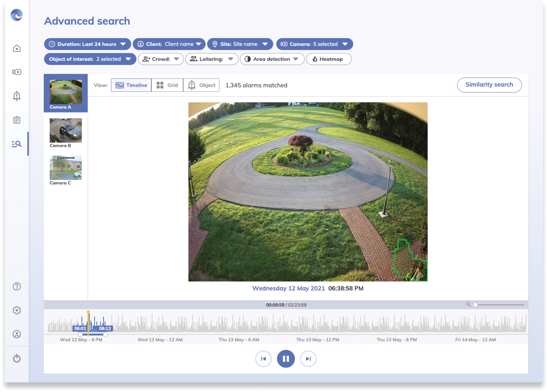Toggle the Heatmap filter
The image size is (548, 392).
[x=328, y=59]
